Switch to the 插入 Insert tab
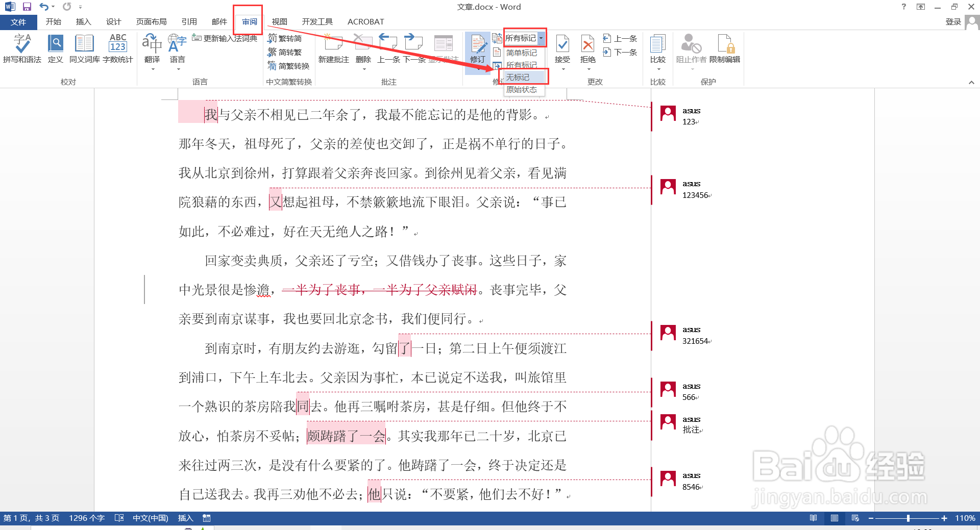Image resolution: width=980 pixels, height=530 pixels. (83, 22)
